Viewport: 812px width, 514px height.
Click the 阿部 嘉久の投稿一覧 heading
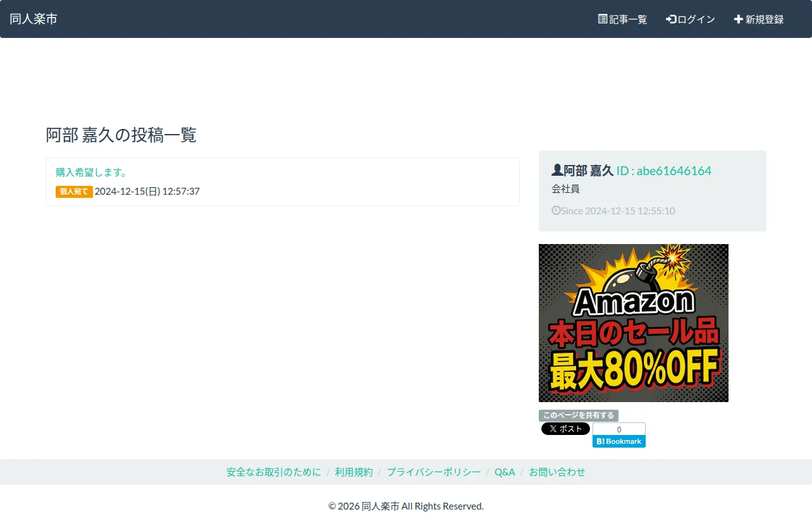tap(121, 135)
